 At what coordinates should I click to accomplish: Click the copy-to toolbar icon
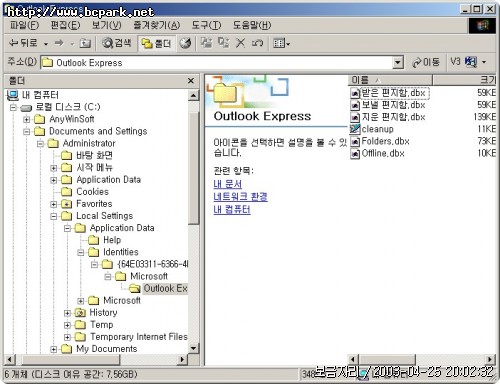pos(223,43)
